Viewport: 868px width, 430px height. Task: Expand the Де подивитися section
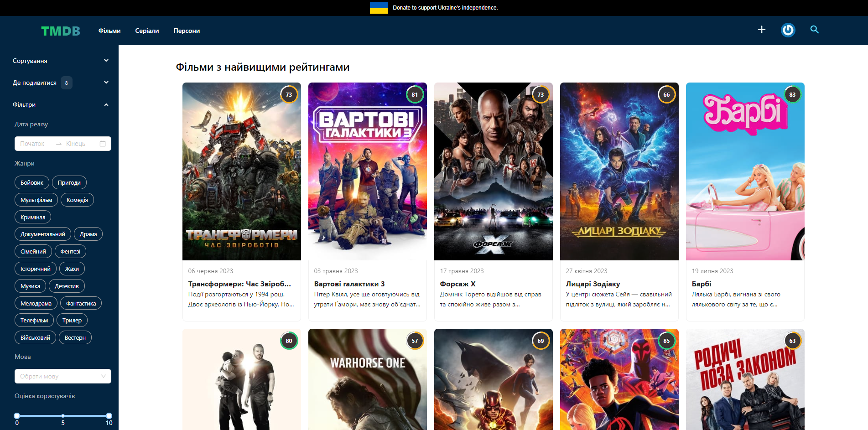[61, 83]
